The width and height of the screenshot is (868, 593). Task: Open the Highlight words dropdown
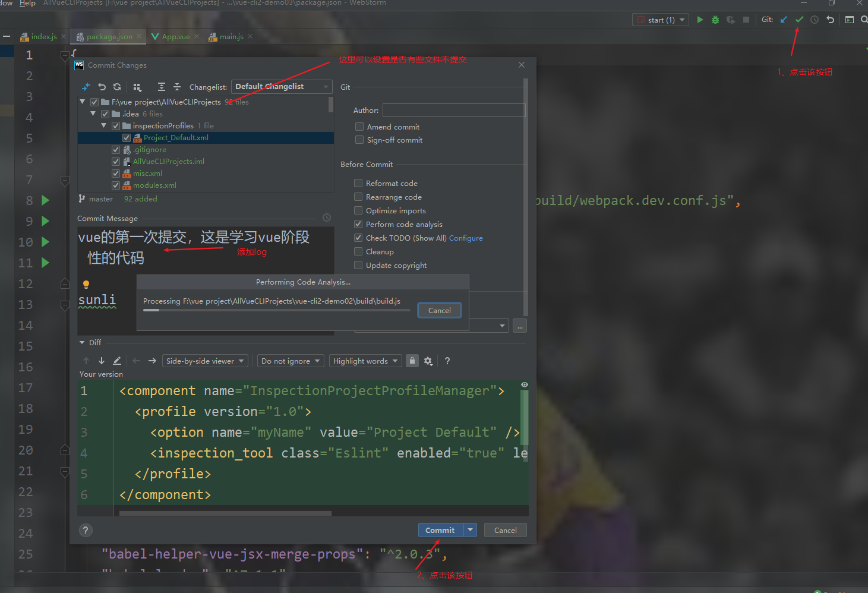tap(365, 361)
